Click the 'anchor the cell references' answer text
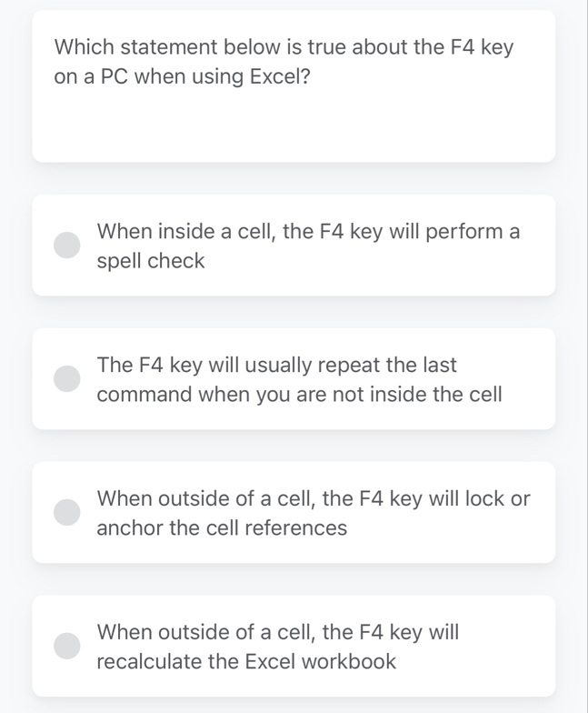The image size is (588, 713). pyautogui.click(x=222, y=527)
